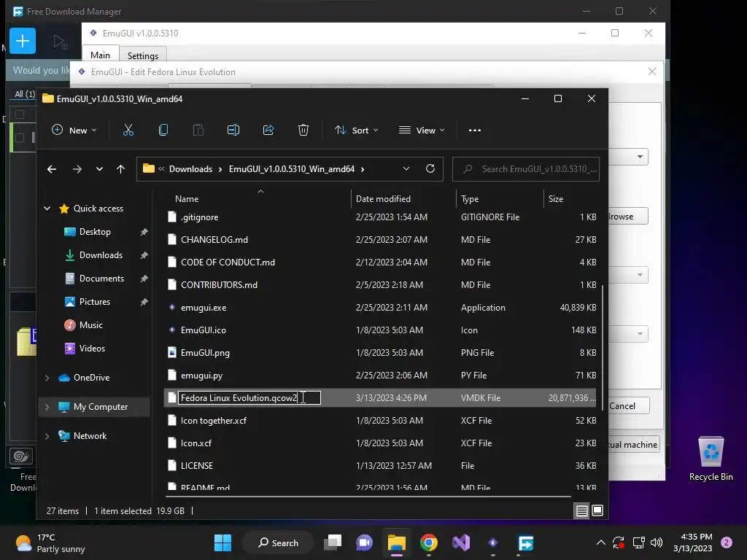Open the See more ellipsis menu
This screenshot has width=747, height=560.
pos(474,130)
